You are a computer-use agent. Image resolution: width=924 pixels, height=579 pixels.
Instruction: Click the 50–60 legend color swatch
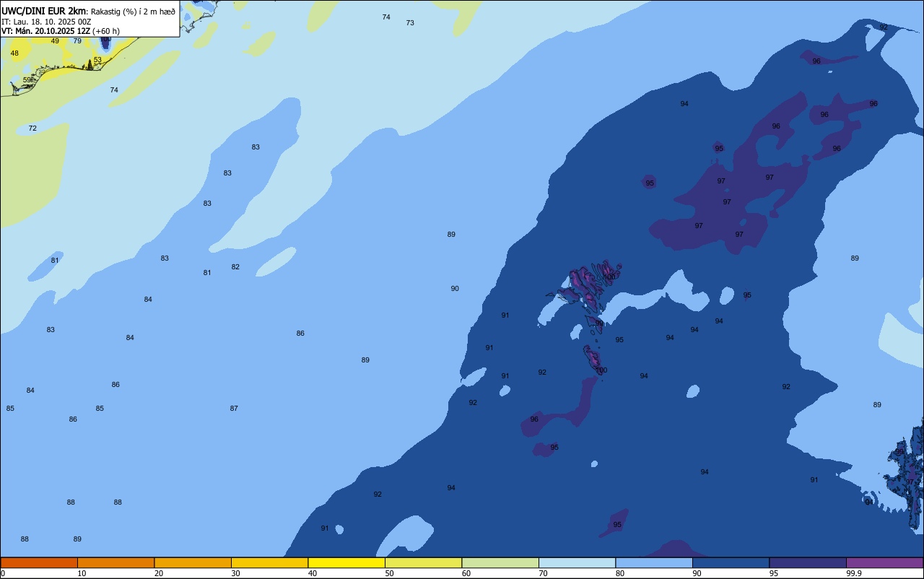coord(423,562)
